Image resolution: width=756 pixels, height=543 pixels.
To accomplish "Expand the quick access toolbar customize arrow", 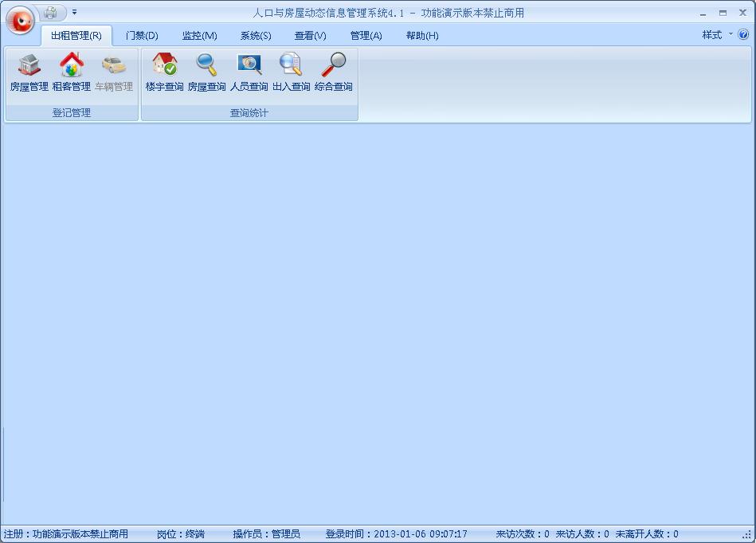I will pyautogui.click(x=74, y=12).
